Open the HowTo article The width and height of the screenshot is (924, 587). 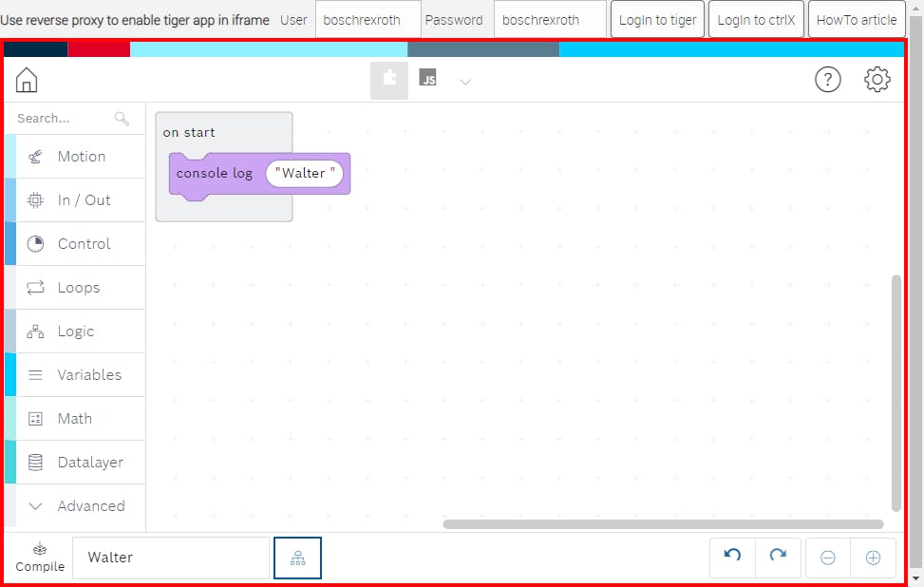[x=857, y=20]
